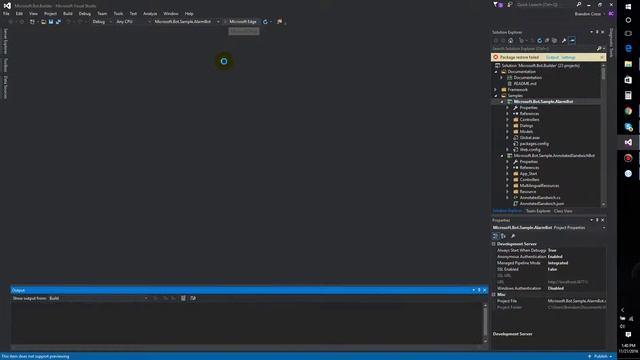Select README.md in Solution Explorer
Image resolution: width=640 pixels, height=360 pixels.
click(x=525, y=84)
